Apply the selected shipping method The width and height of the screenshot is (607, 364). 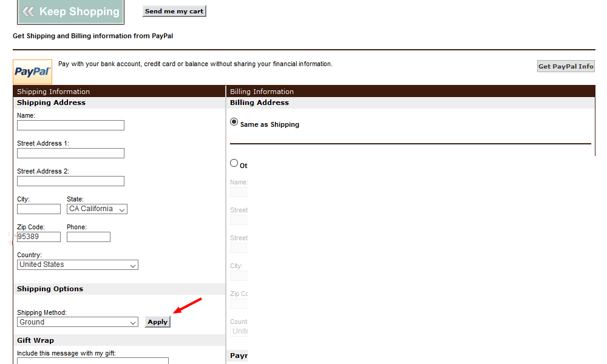point(158,322)
